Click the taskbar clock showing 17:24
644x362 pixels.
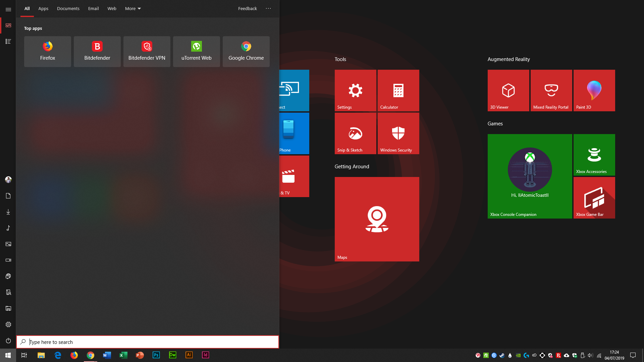click(614, 355)
